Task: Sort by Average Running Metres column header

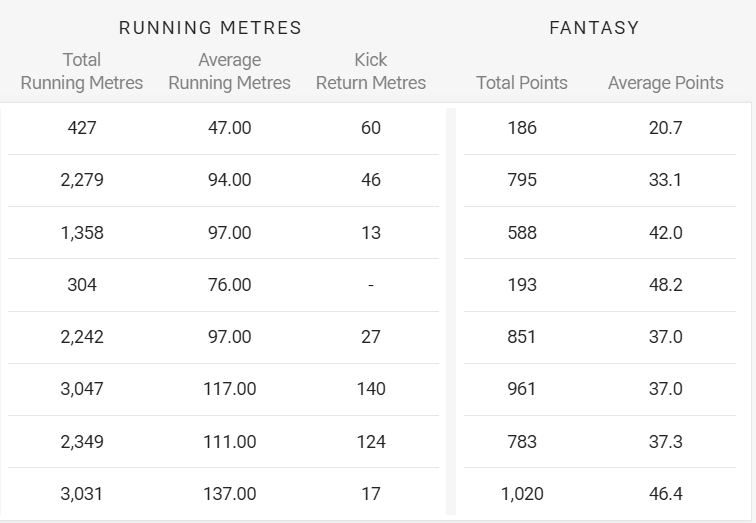Action: click(230, 71)
